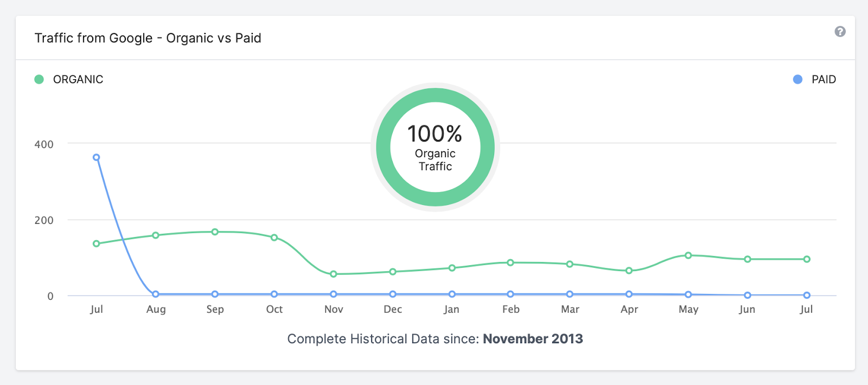Click the organic data point for Feb
The image size is (868, 385).
coord(510,262)
